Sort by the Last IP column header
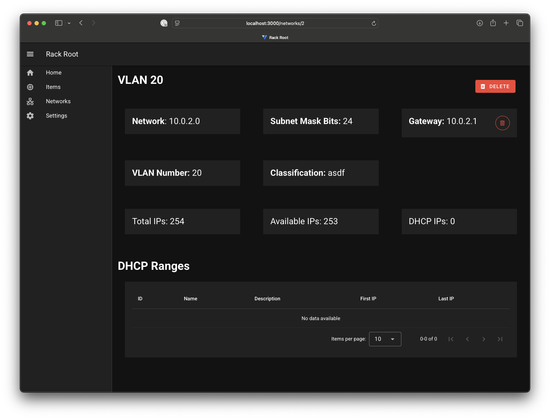This screenshot has width=550, height=419. (x=446, y=299)
